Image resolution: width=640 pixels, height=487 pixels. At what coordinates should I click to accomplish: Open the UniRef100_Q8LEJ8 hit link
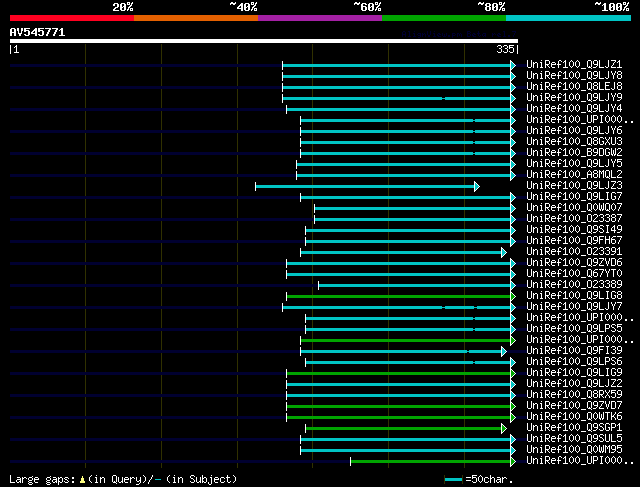click(x=573, y=87)
